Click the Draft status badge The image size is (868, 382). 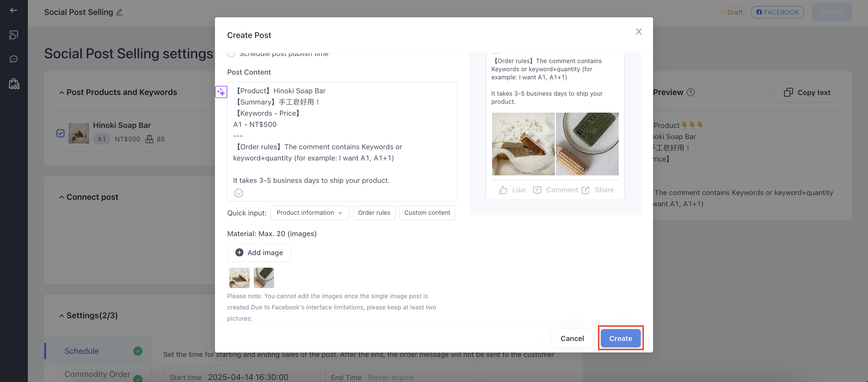tap(733, 12)
